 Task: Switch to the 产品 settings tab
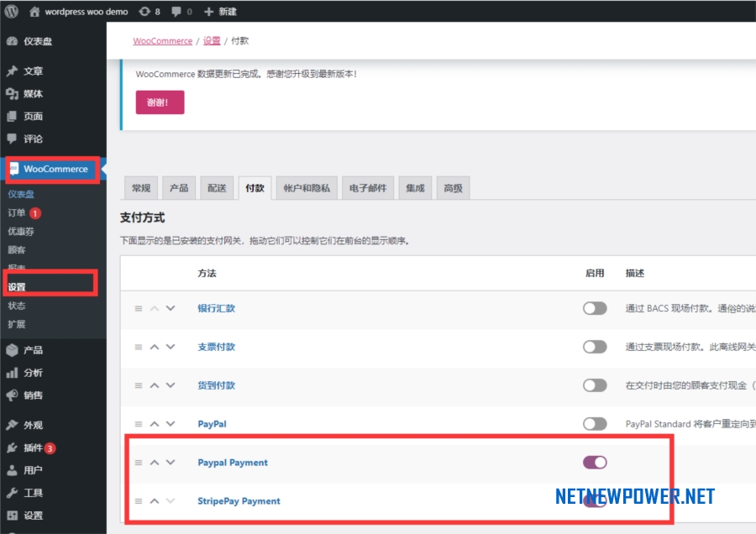coord(179,188)
